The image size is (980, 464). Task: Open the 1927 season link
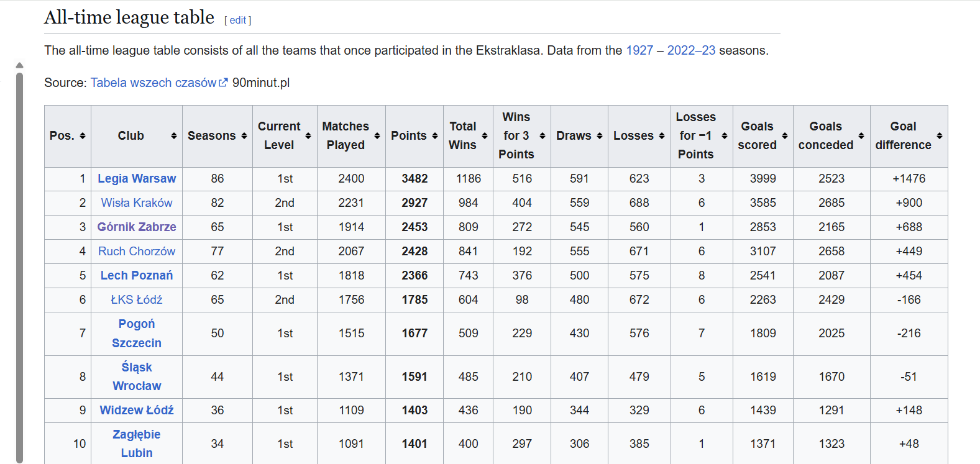[639, 50]
